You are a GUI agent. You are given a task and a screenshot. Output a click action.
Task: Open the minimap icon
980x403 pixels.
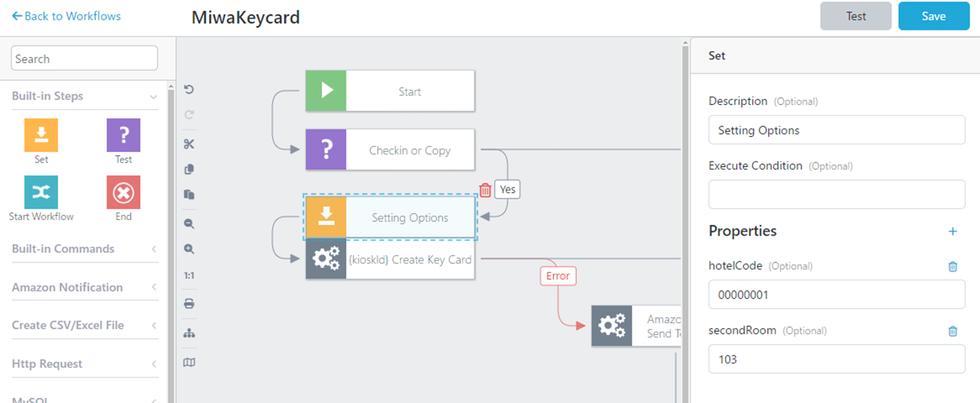click(x=189, y=363)
